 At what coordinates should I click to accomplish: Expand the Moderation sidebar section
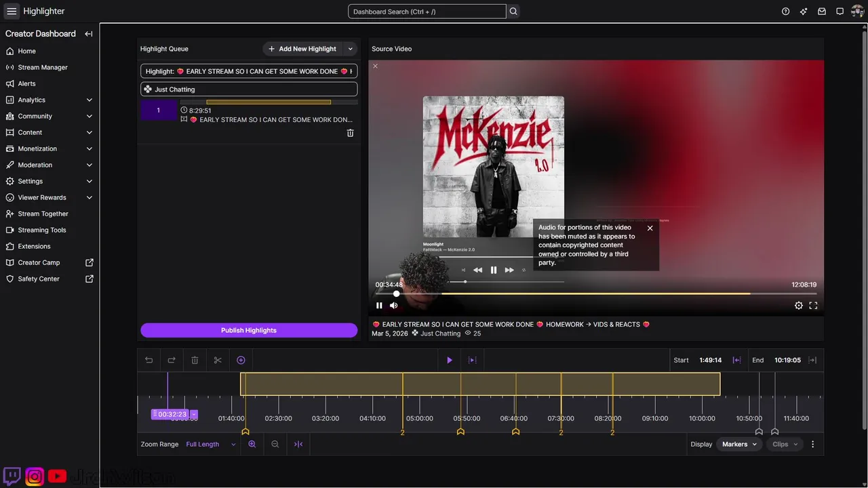coord(90,165)
